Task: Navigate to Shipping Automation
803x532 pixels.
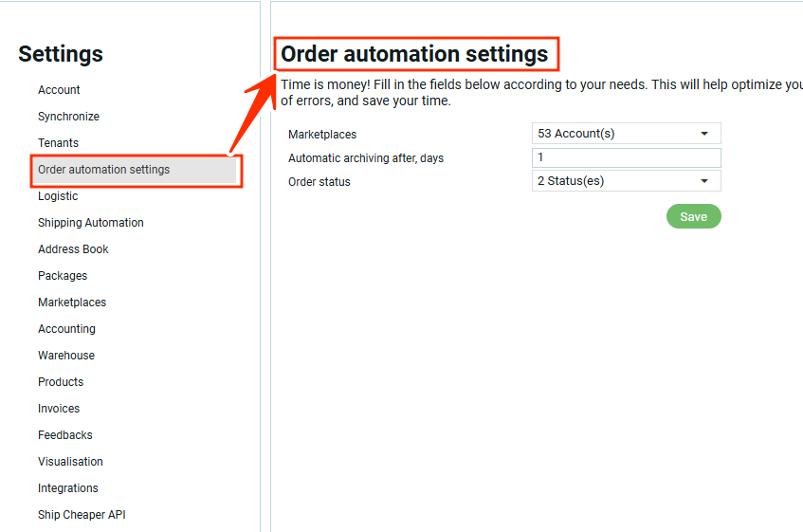Action: click(x=91, y=223)
